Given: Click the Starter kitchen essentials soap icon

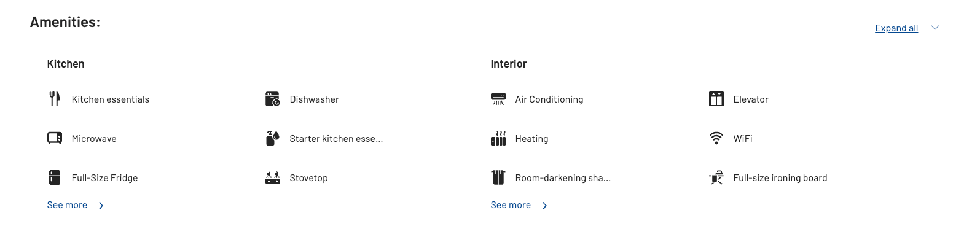Looking at the screenshot, I should (273, 138).
